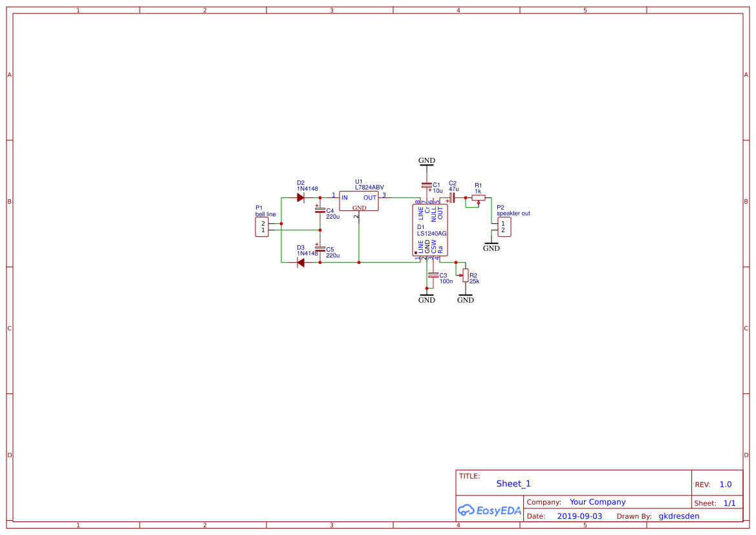Click the date value 2019-09-03
Image resolution: width=756 pixels, height=535 pixels.
tap(579, 516)
